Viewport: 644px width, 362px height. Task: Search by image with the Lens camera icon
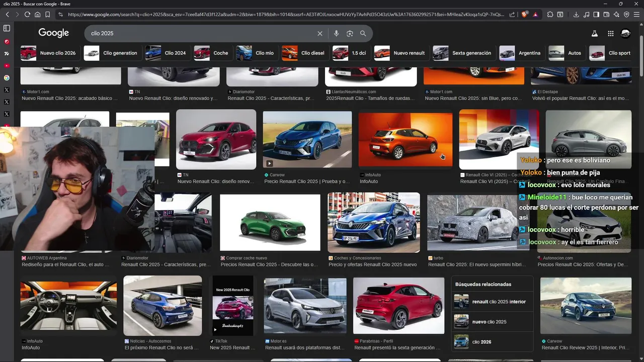click(x=350, y=34)
